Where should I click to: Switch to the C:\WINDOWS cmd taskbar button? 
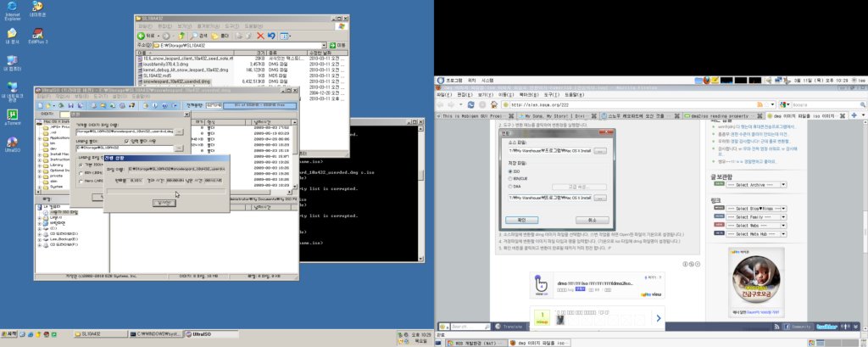156,334
